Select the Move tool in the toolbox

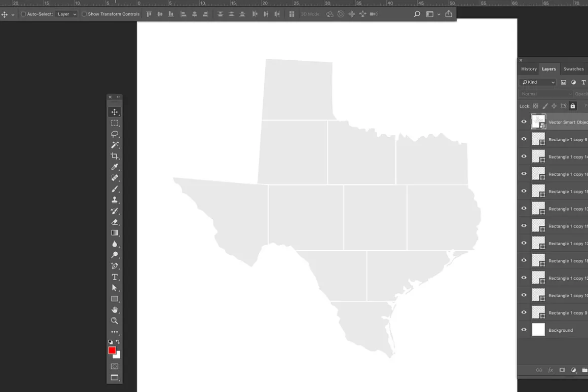click(115, 112)
